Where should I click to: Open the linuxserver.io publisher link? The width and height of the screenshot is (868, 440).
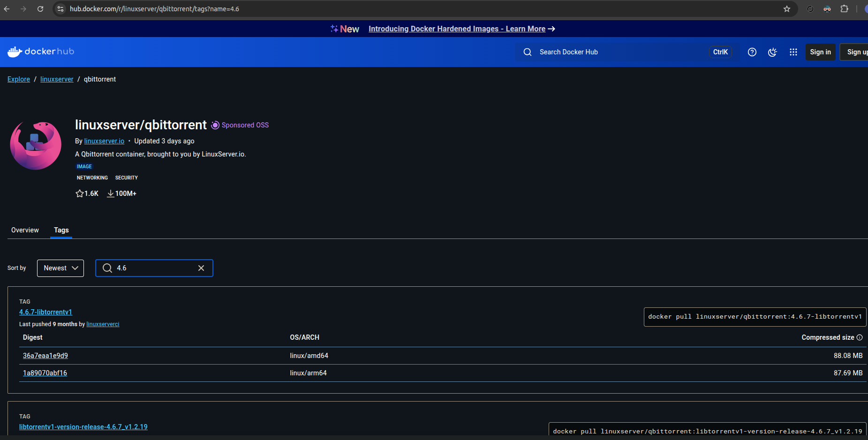[104, 141]
